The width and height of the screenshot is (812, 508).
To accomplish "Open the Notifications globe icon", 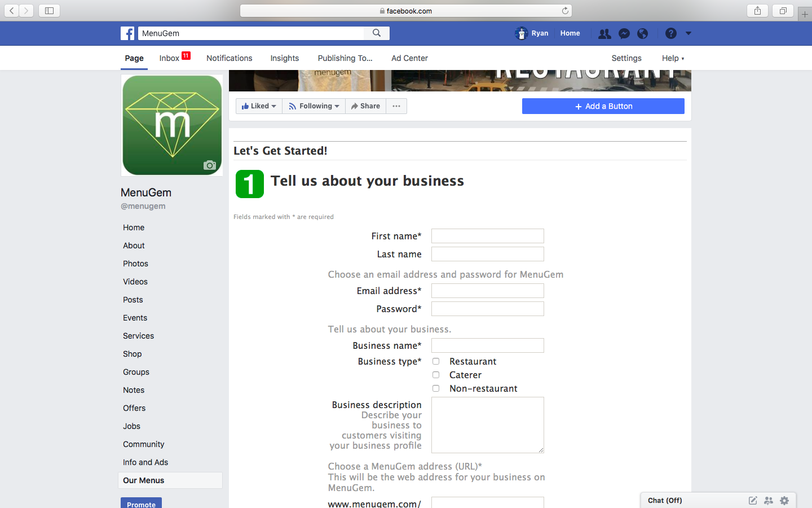I will [642, 34].
